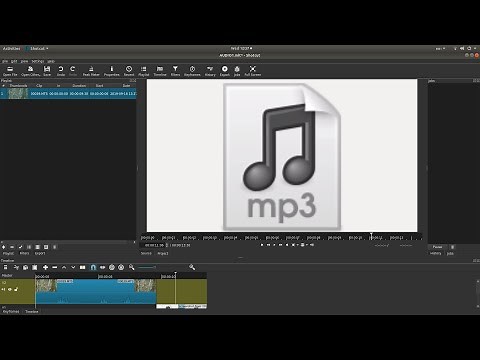Switch to the Export tab below playlist

pyautogui.click(x=40, y=253)
